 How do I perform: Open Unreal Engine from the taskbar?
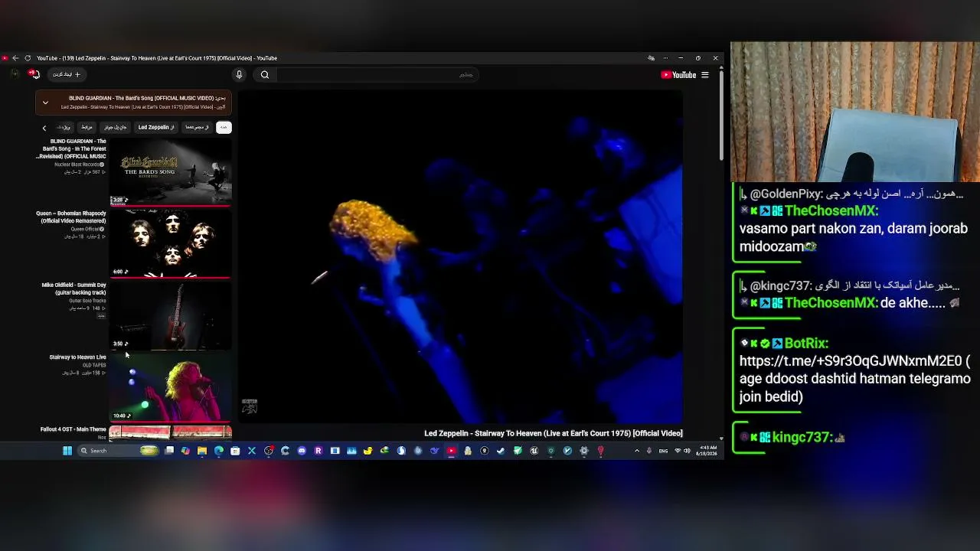(534, 451)
